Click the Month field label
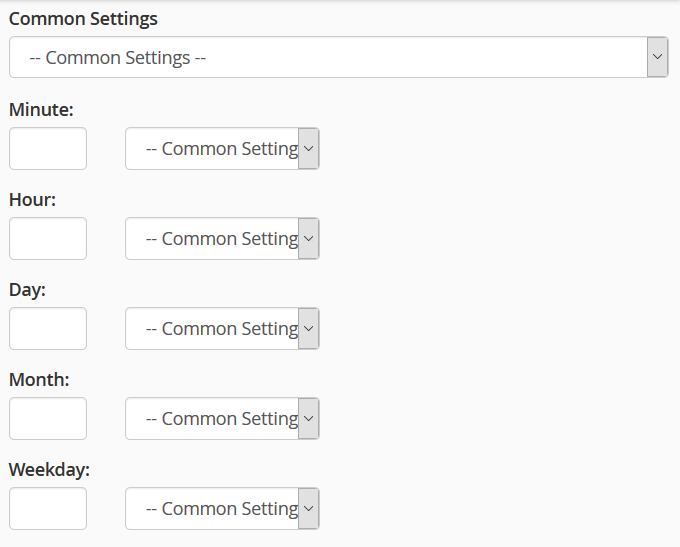This screenshot has width=680, height=547. tap(39, 379)
